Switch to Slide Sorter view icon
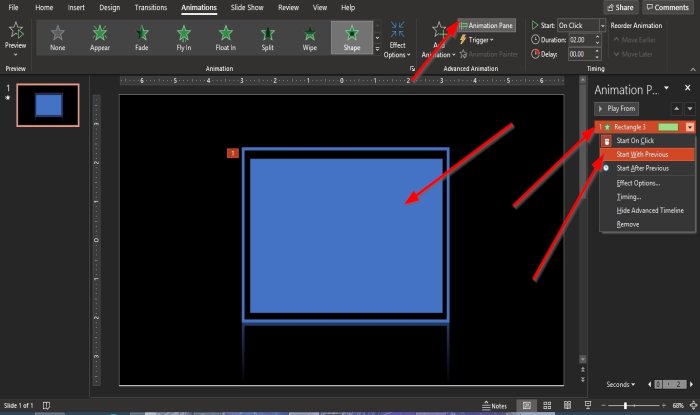700x415 pixels. (x=547, y=405)
